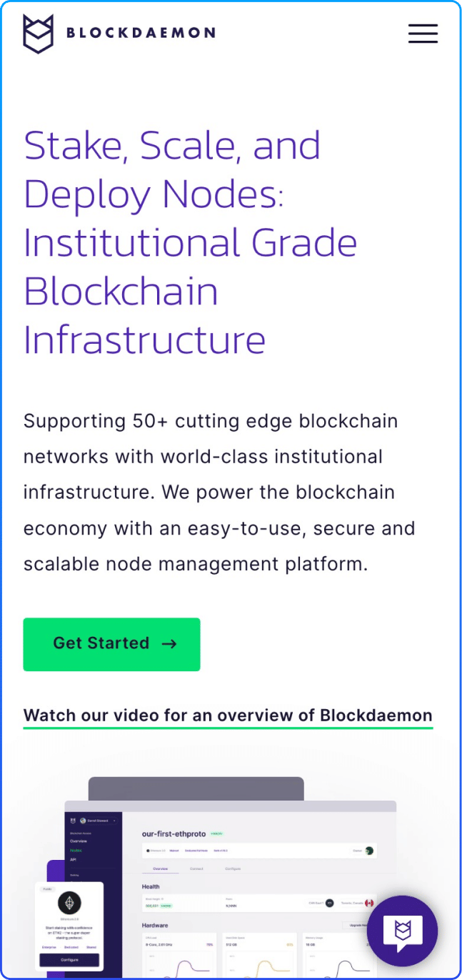
Task: Select the Configure tab in dashboard preview
Action: click(233, 868)
